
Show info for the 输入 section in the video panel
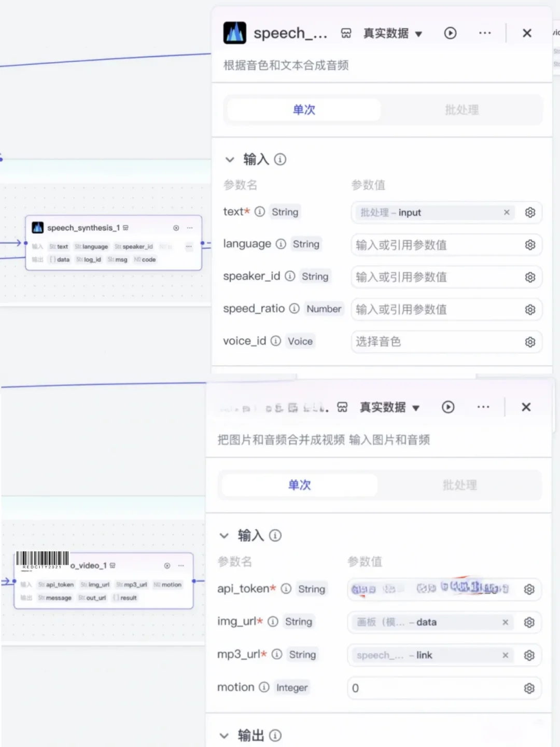[275, 535]
